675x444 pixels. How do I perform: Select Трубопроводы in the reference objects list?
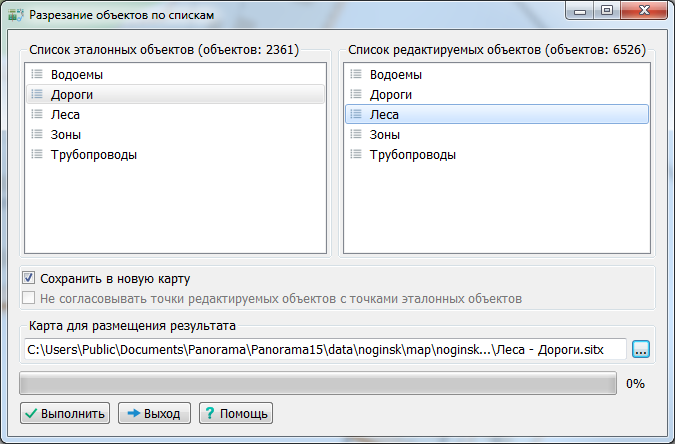point(93,154)
